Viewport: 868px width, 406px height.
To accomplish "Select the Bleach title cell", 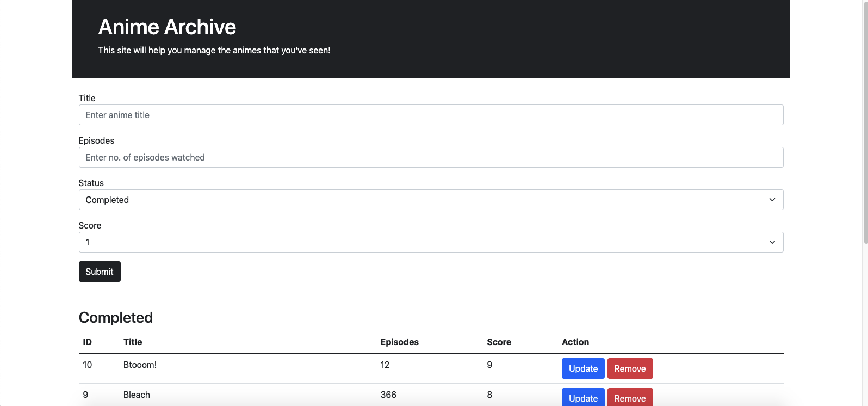I will (x=137, y=395).
